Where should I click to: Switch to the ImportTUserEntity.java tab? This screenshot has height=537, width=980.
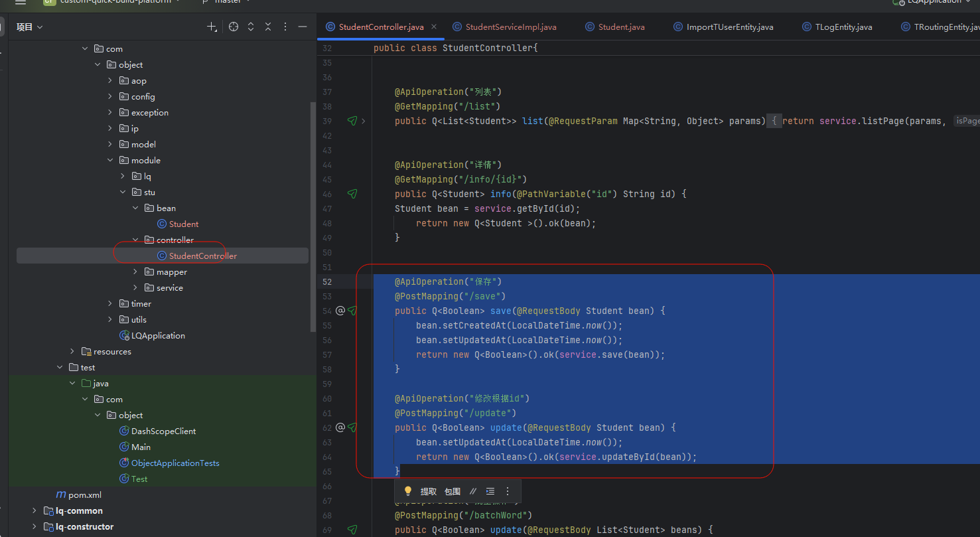coord(729,27)
